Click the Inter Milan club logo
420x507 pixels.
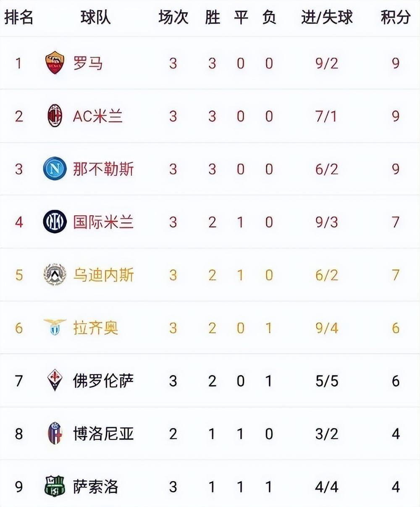pyautogui.click(x=55, y=222)
